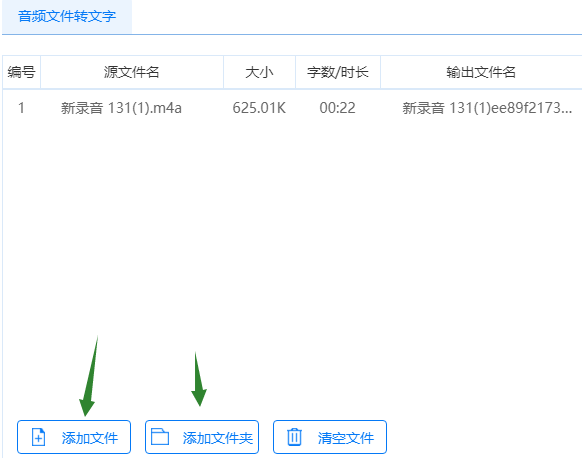The image size is (582, 458).
Task: Click row number 1 cell
Action: [x=22, y=108]
